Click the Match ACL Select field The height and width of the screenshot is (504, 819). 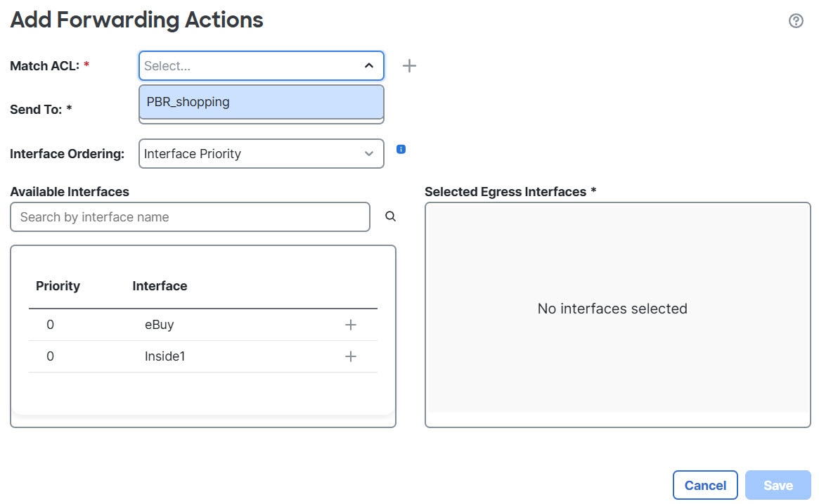pyautogui.click(x=250, y=66)
